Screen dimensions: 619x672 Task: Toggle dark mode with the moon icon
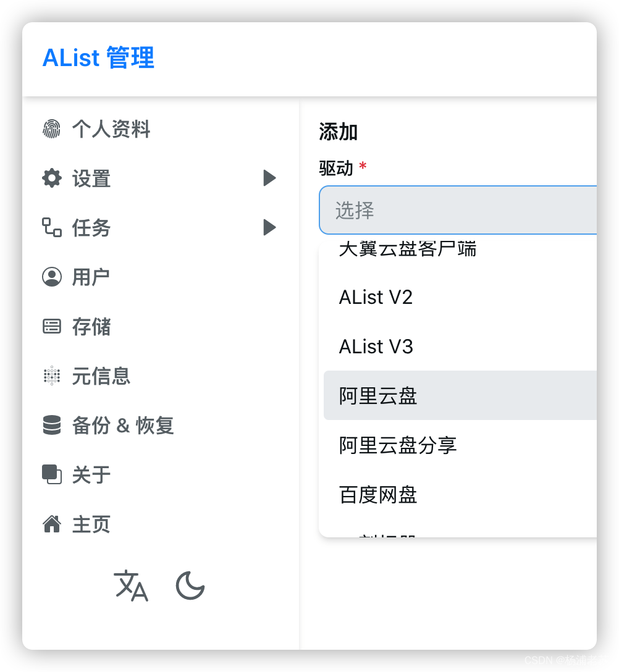(190, 586)
